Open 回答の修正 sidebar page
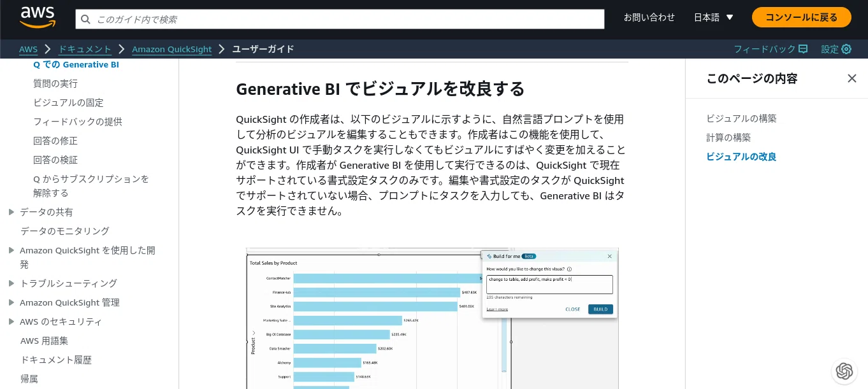The image size is (868, 389). coord(55,141)
